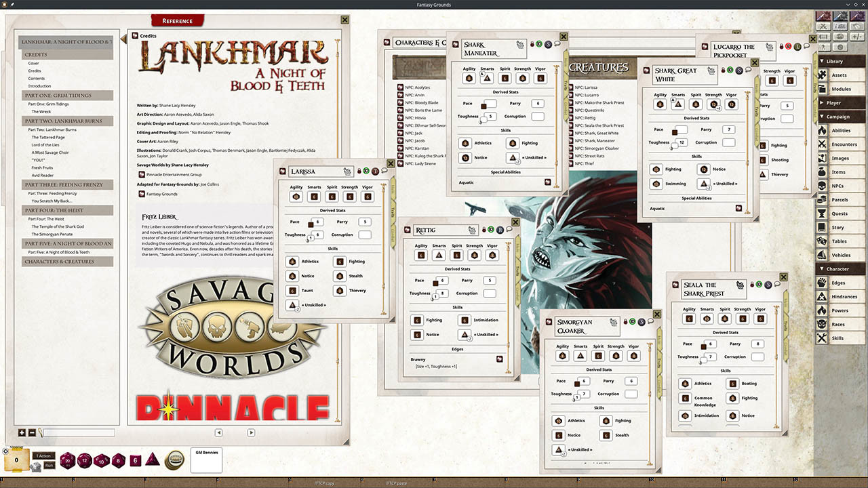Toggle the lock on Lucarro the Pickpocket sheet
Screen dimensions: 868x488
[x=781, y=46]
